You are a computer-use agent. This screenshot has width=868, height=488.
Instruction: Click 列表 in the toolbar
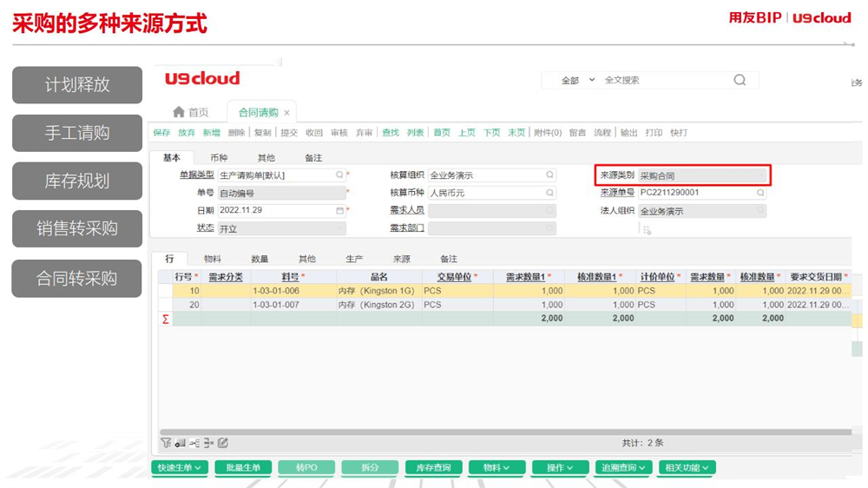pos(415,132)
